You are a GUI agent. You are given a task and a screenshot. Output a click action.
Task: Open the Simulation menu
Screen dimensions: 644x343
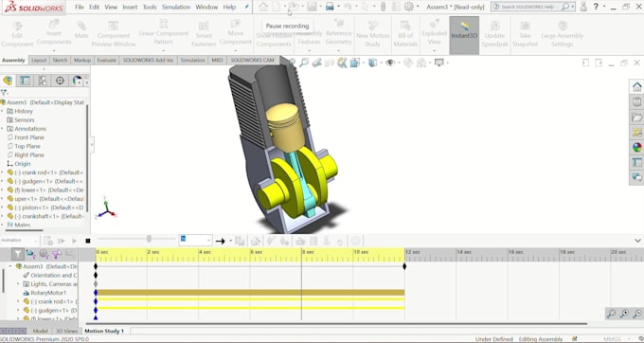(176, 7)
